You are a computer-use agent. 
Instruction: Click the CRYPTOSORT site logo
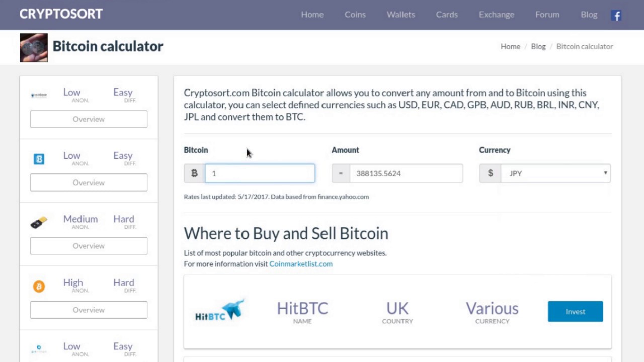(x=61, y=14)
